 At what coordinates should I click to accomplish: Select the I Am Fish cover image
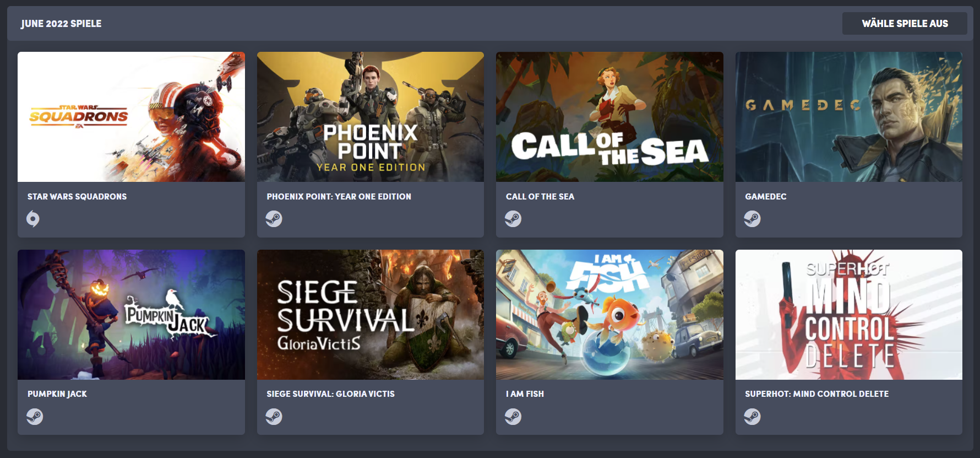(x=609, y=315)
